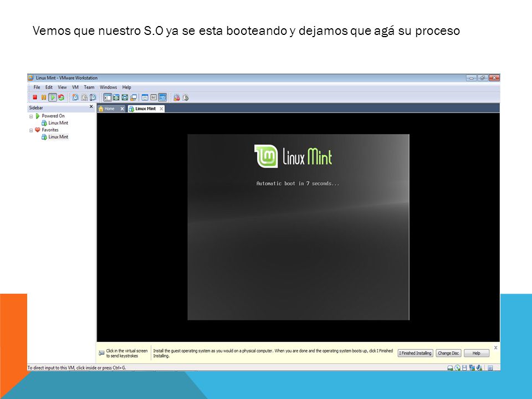Image resolution: width=532 pixels, height=399 pixels.
Task: Click the Full Screen mode toolbar icon
Action: (x=125, y=98)
